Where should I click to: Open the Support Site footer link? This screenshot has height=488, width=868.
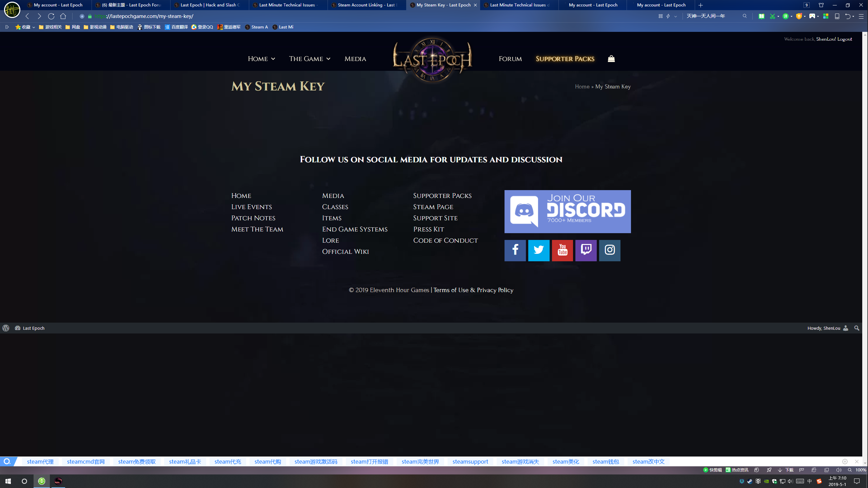click(x=435, y=218)
